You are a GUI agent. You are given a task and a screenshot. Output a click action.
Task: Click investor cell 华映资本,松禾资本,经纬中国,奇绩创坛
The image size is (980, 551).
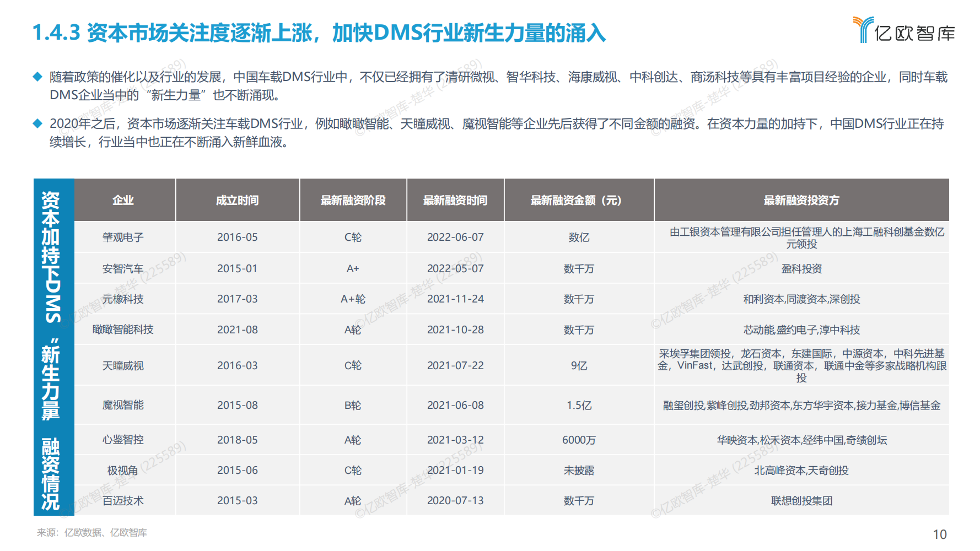pos(801,440)
